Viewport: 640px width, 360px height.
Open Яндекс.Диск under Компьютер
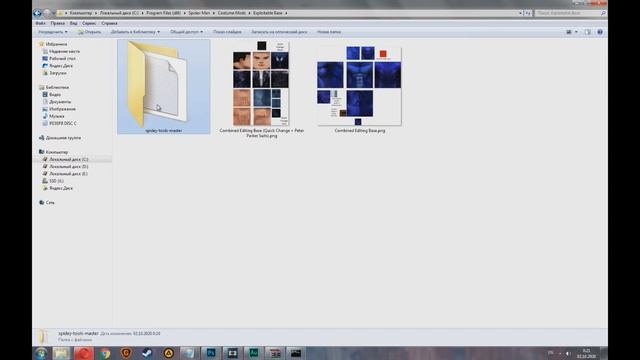(x=61, y=188)
